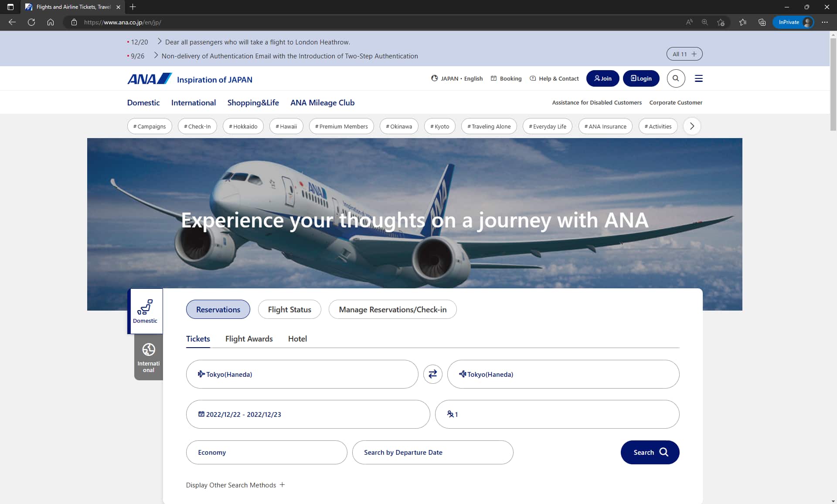Screen dimensions: 837x504
Task: Open the site search magnifier icon
Action: (676, 78)
